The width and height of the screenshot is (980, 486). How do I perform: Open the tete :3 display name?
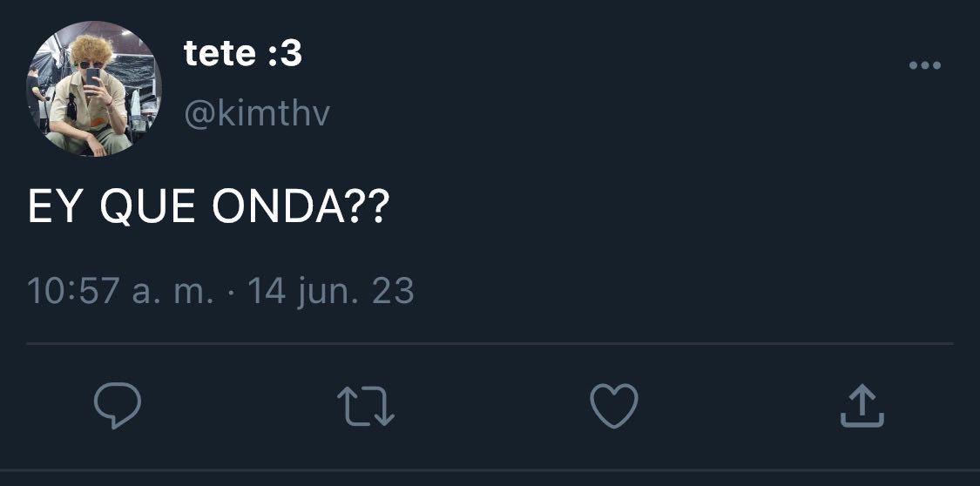coord(243,54)
